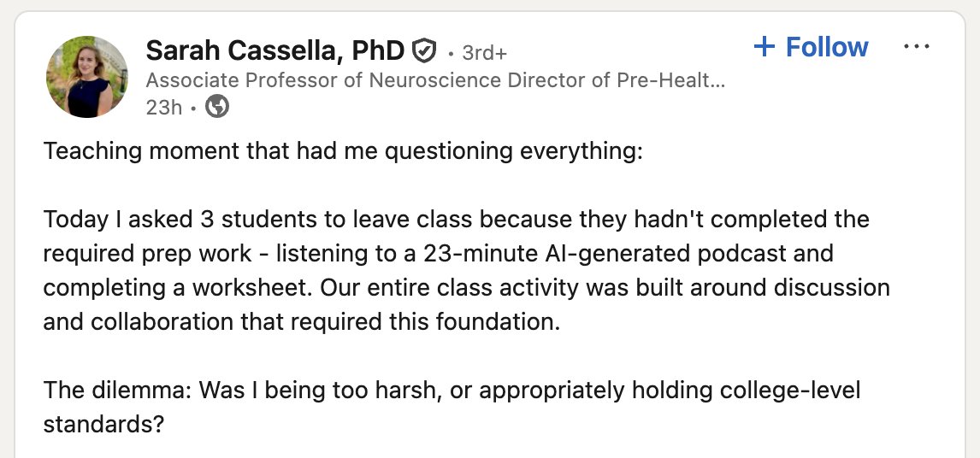This screenshot has height=458, width=980.
Task: Click the 3rd+ connection degree label
Action: coord(484,53)
